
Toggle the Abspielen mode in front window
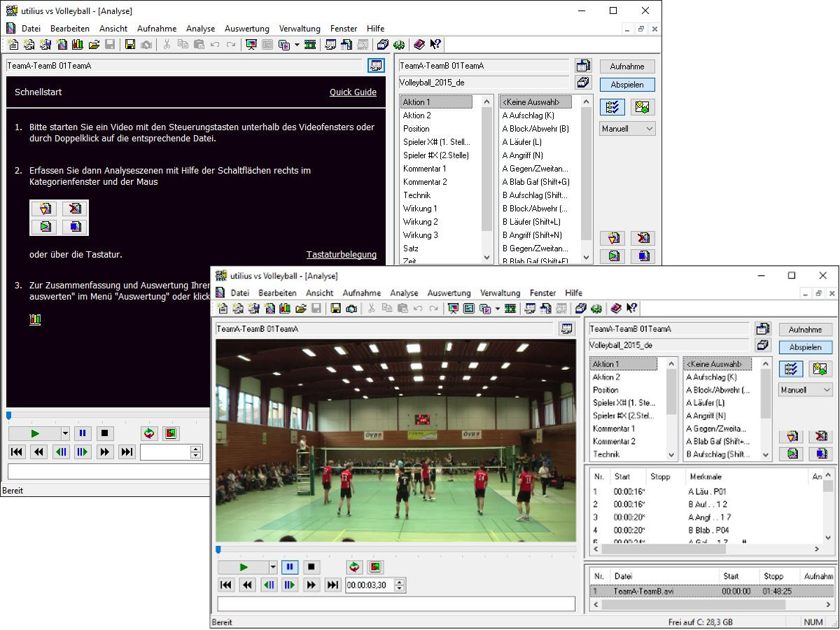pos(805,347)
